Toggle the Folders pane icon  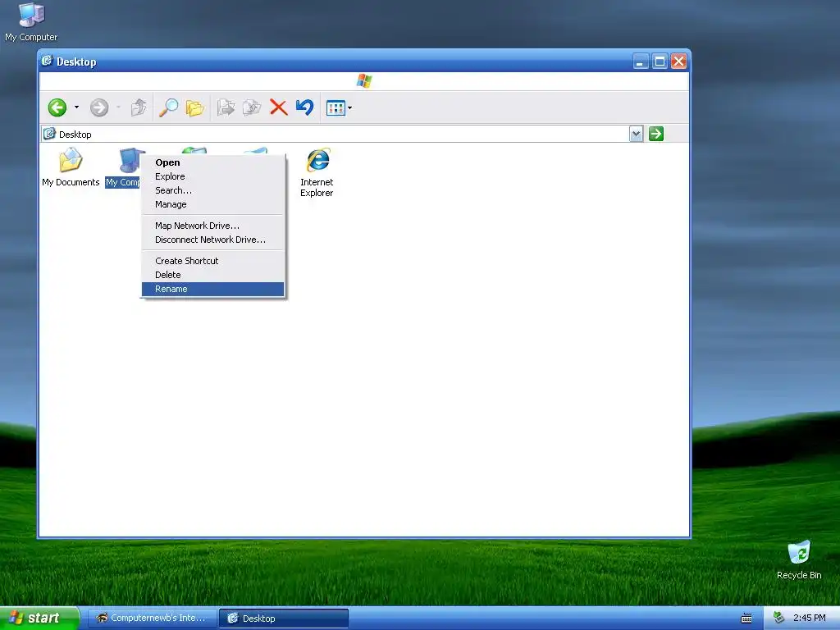(x=195, y=107)
